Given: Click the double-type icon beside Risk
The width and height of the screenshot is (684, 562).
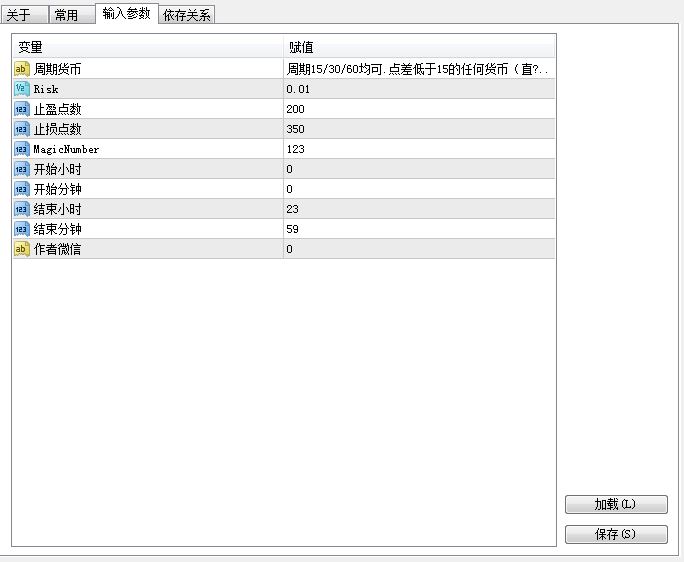Looking at the screenshot, I should coord(22,89).
